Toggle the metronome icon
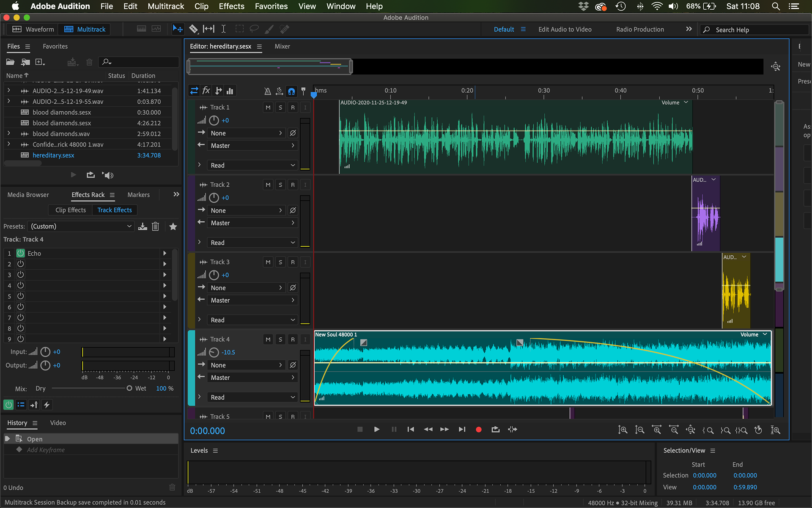The height and width of the screenshot is (508, 812). pyautogui.click(x=267, y=91)
